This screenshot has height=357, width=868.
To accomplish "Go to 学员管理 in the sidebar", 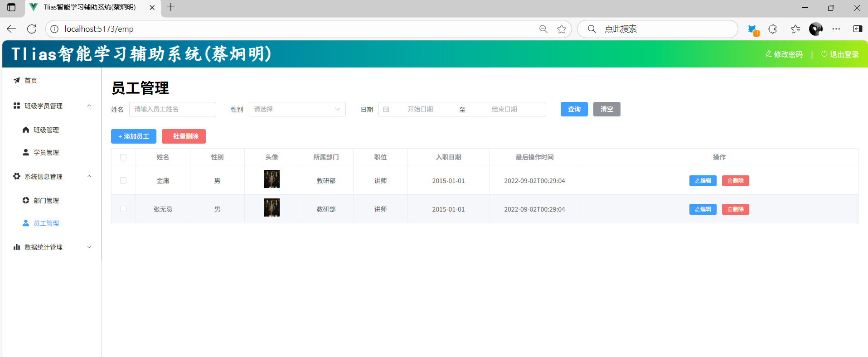I will [x=46, y=152].
